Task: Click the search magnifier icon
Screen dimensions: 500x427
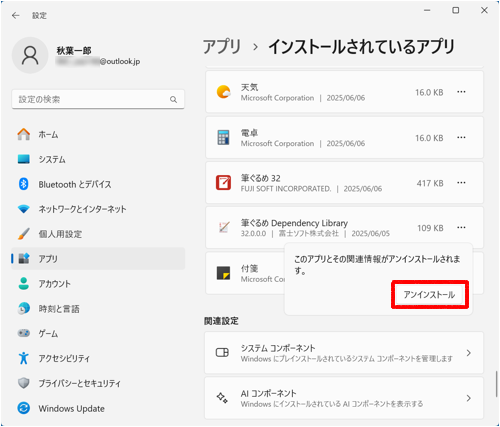Action: (173, 99)
